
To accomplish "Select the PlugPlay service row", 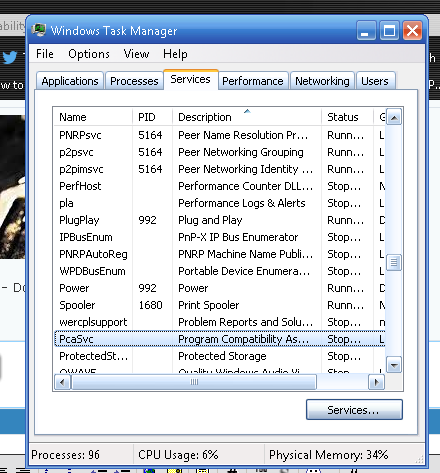I will pos(219,220).
